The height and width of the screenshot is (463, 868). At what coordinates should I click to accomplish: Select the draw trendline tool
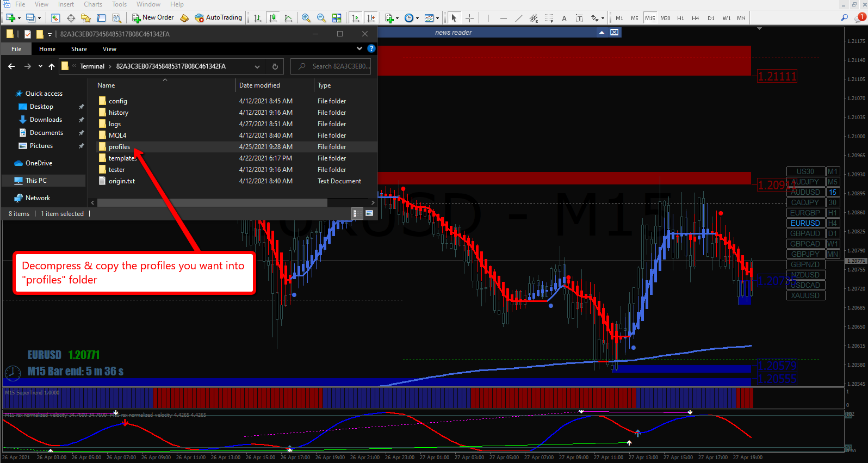[518, 18]
